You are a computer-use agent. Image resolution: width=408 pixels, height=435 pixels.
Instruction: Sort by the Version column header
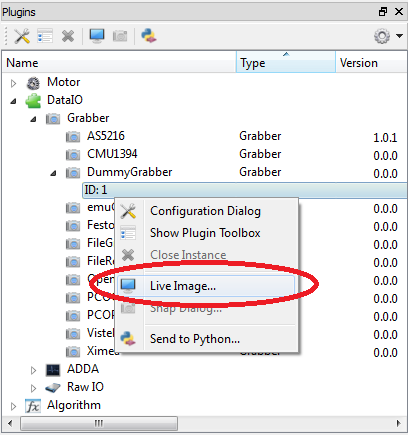[x=371, y=62]
